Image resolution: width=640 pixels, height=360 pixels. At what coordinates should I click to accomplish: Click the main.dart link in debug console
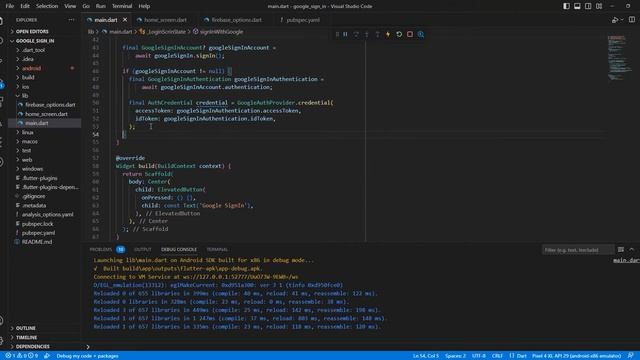tap(626, 260)
